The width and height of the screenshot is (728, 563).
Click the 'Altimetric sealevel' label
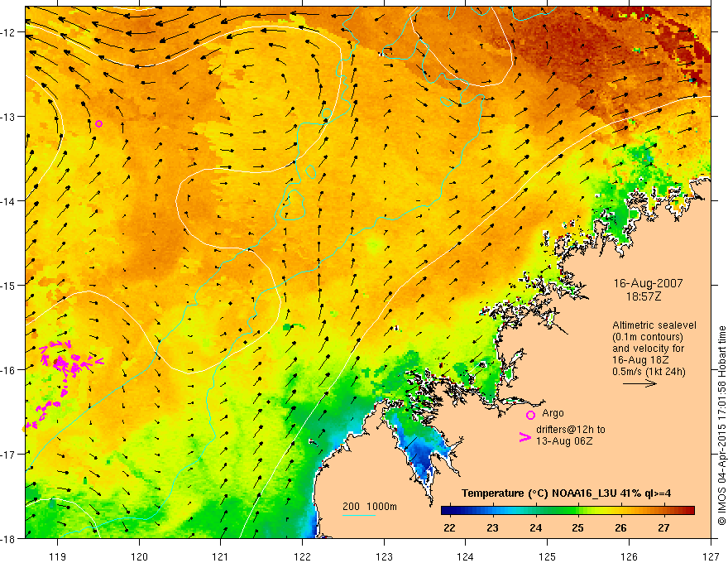coord(654,325)
